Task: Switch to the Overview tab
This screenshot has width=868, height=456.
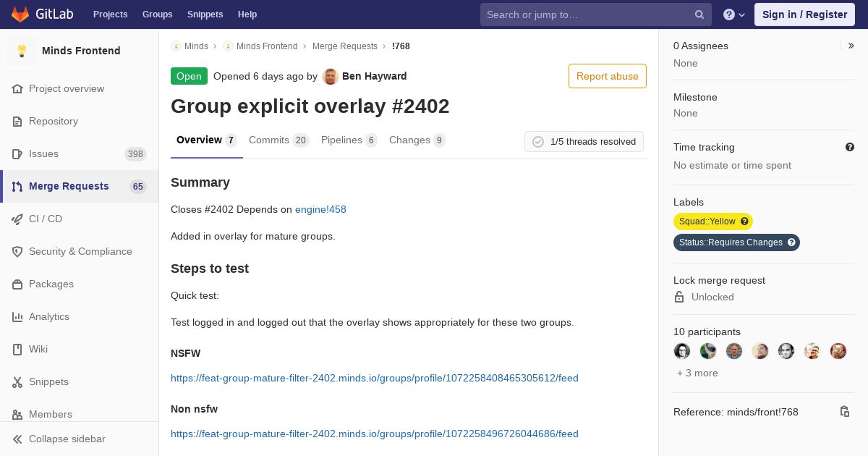Action: pos(207,140)
